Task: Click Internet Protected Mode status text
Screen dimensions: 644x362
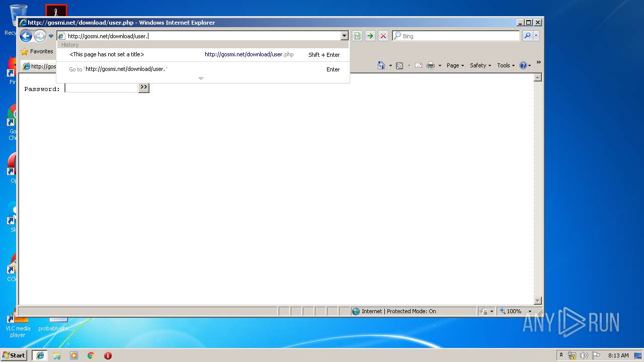Action: 398,311
